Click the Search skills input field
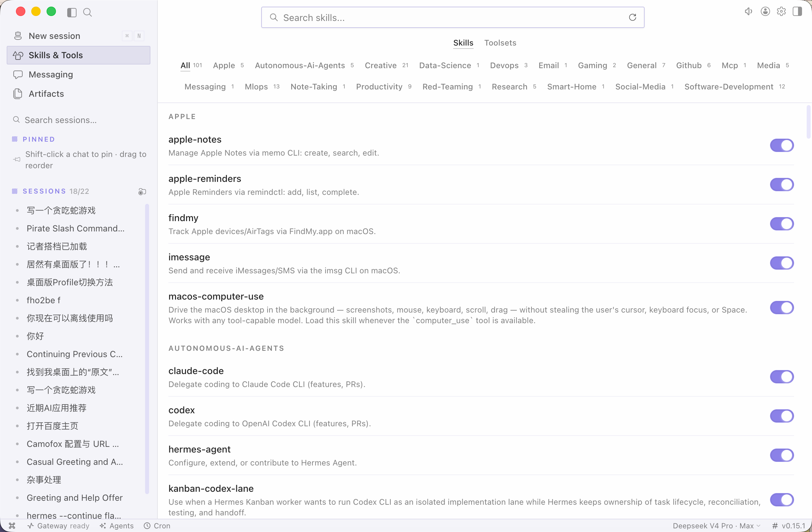Image resolution: width=812 pixels, height=532 pixels. 452,17
